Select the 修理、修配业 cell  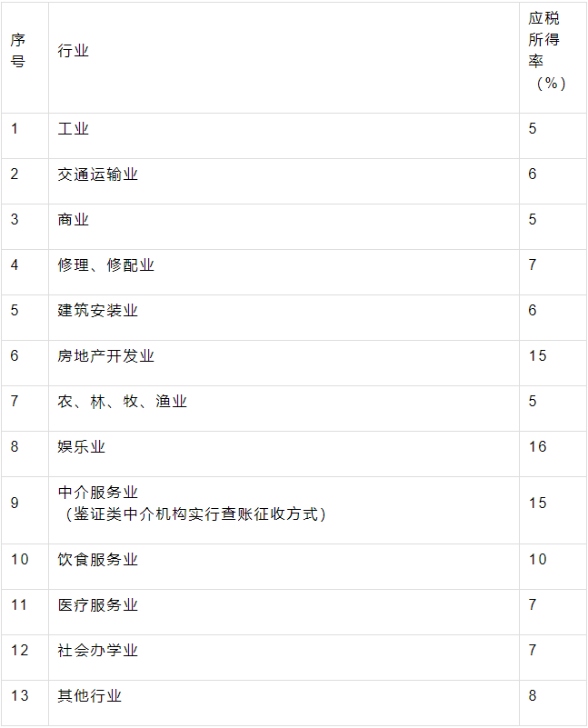(x=106, y=264)
